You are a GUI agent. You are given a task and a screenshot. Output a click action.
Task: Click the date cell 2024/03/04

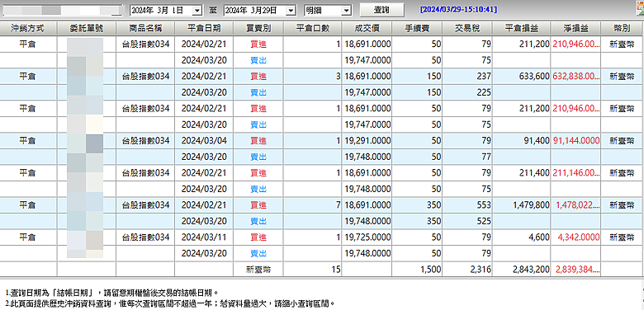[x=204, y=141]
